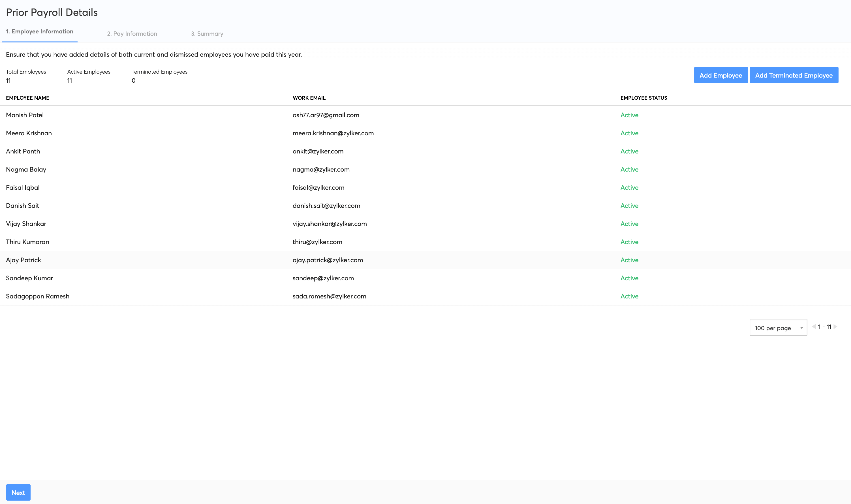Click Active status for Danish Sait
This screenshot has width=851, height=504.
point(629,206)
